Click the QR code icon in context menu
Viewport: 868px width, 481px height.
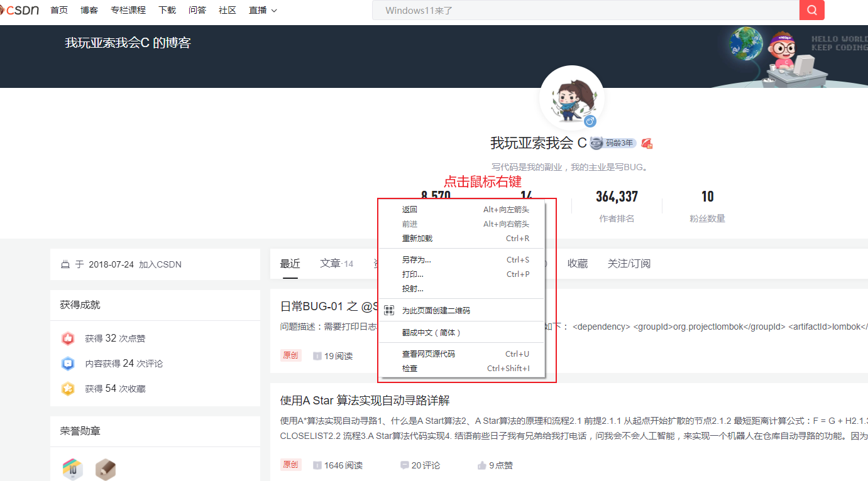coord(389,310)
